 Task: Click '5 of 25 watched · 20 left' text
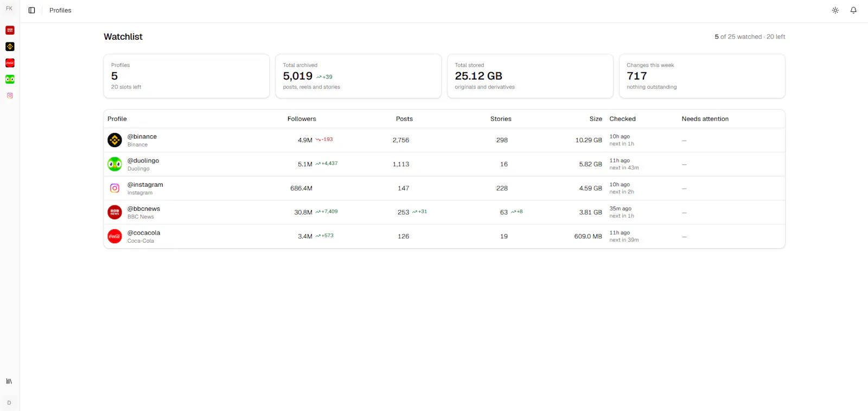[750, 37]
